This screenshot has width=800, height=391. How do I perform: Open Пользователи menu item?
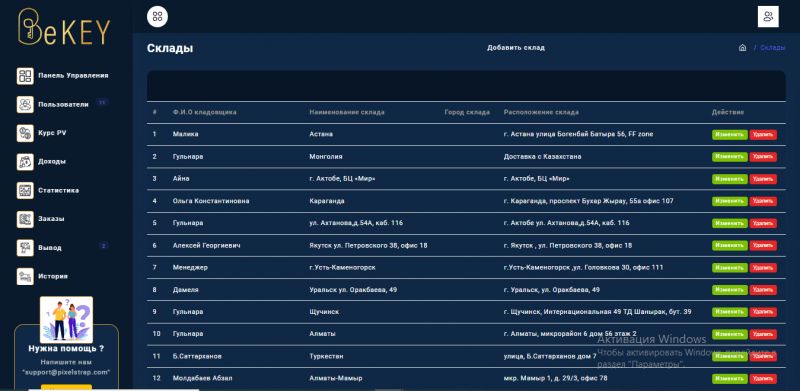[x=63, y=104]
